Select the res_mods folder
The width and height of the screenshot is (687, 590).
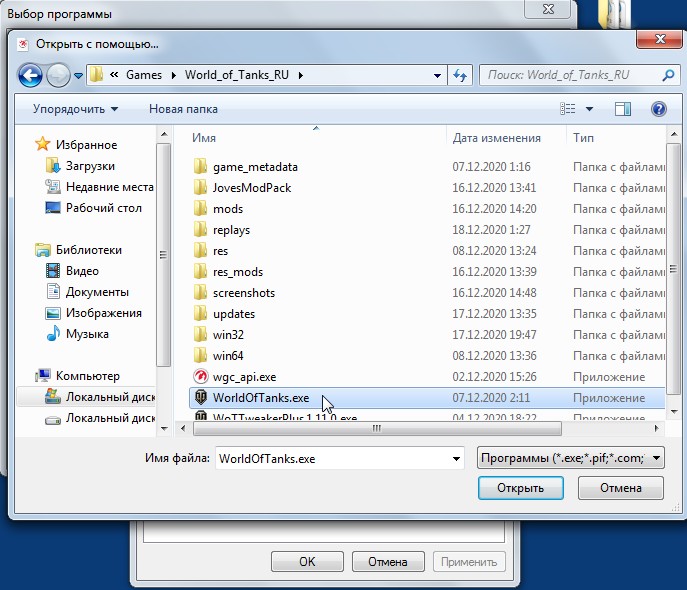238,272
